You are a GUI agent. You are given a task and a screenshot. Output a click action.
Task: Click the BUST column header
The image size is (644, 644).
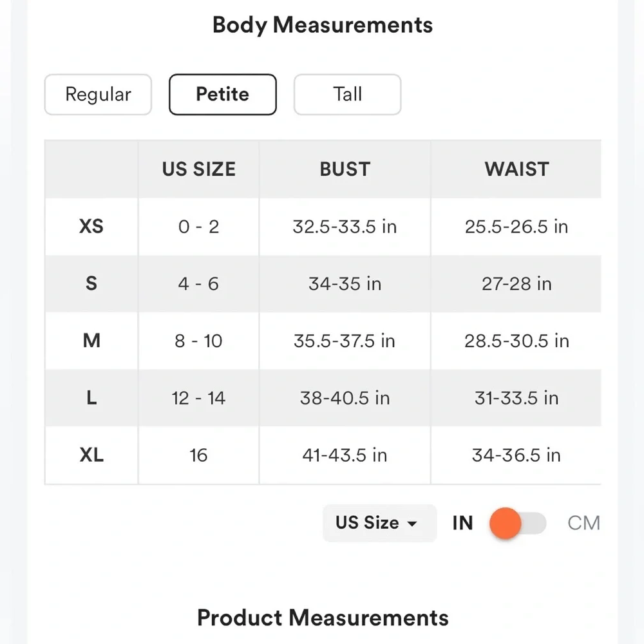pos(345,169)
